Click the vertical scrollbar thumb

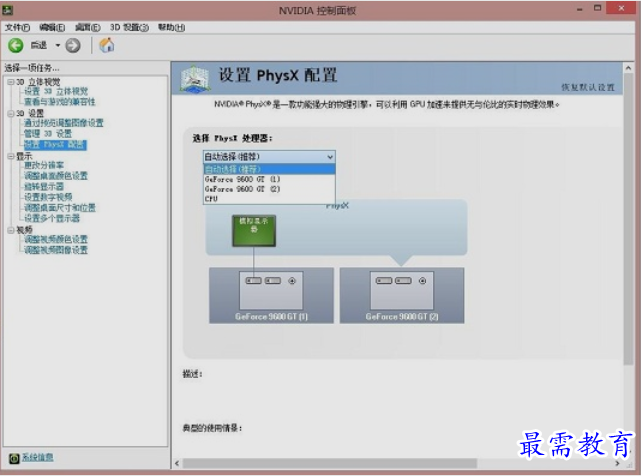pyautogui.click(x=628, y=219)
